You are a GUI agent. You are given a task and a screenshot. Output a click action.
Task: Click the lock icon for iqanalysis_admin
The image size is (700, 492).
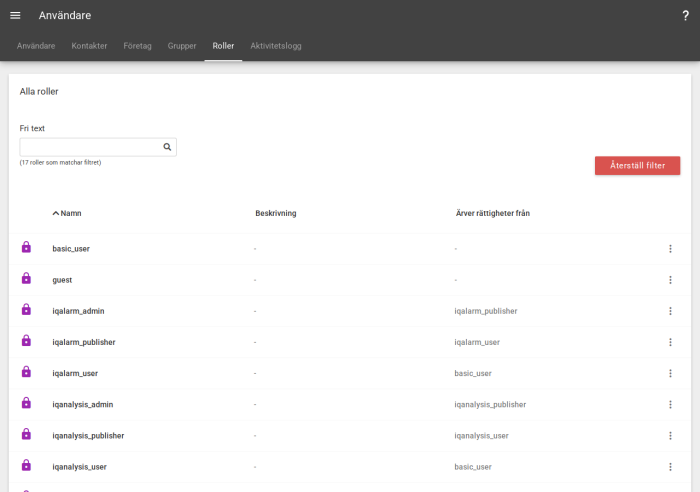(x=26, y=403)
